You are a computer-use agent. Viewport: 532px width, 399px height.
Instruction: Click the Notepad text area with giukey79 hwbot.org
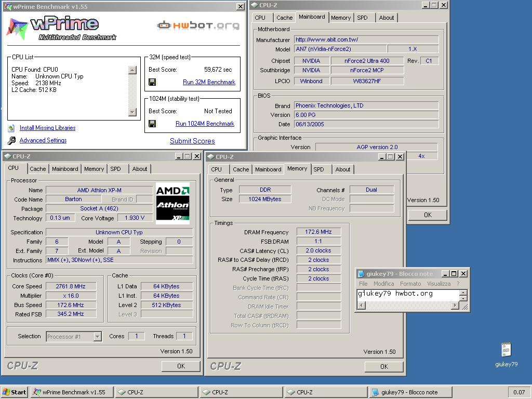pos(408,295)
